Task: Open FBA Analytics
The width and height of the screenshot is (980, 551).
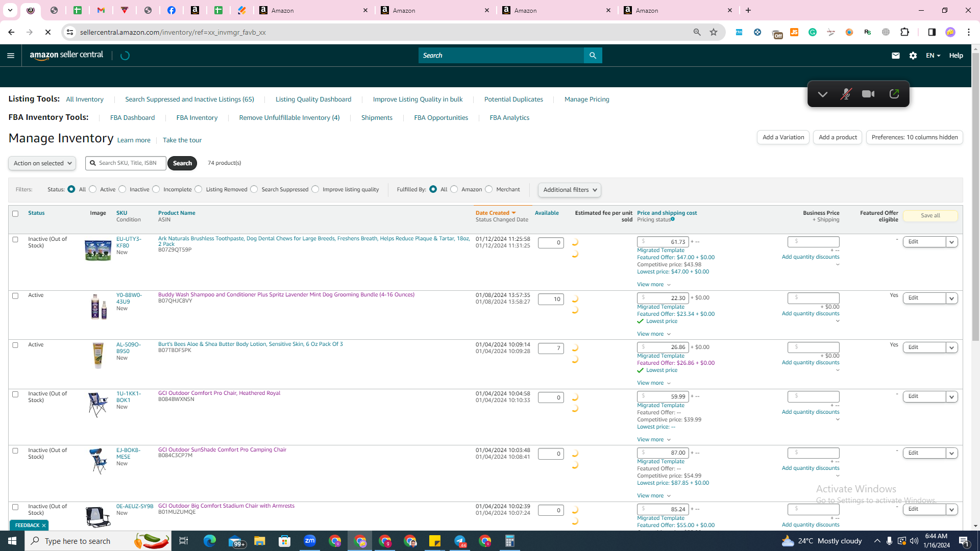Action: point(509,118)
